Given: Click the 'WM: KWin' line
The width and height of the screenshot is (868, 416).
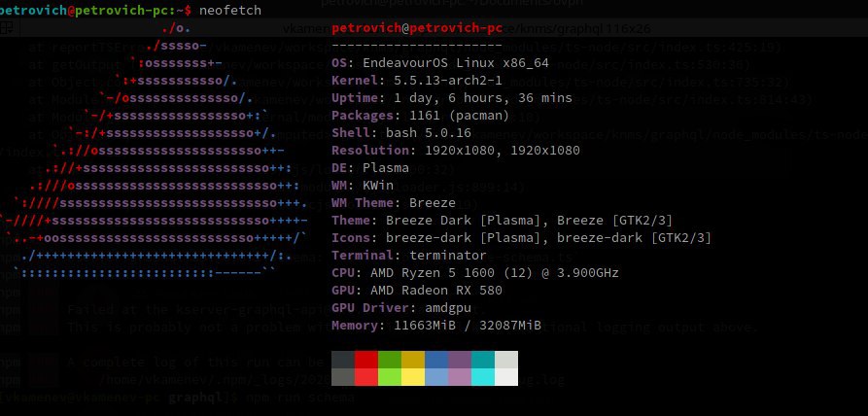Looking at the screenshot, I should [x=363, y=186].
